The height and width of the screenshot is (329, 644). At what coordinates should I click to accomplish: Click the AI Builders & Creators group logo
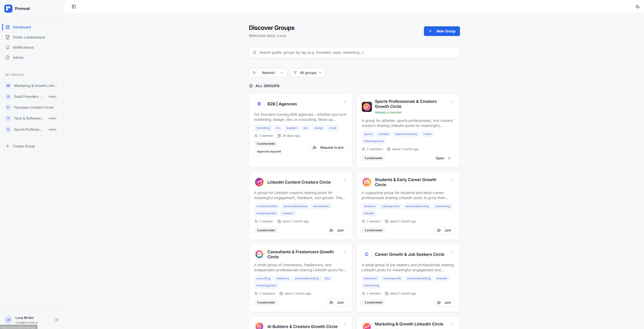click(x=259, y=326)
